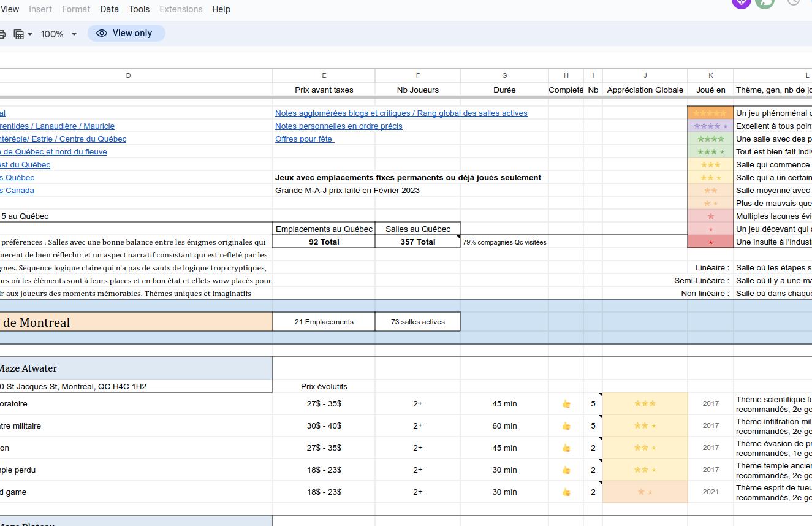Expand the filter views dropdown arrow

pos(30,34)
